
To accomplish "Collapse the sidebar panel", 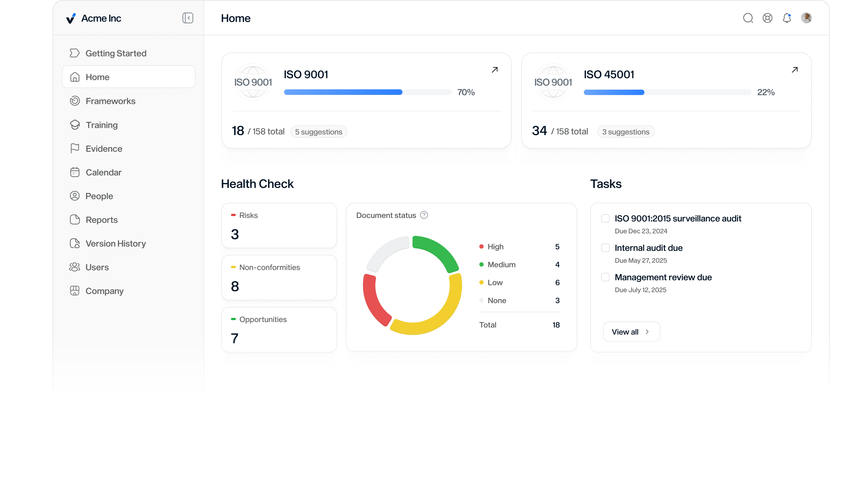I will click(x=188, y=18).
